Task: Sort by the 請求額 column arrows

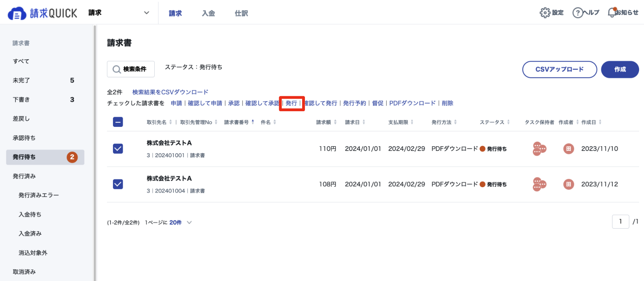Action: 335,122
